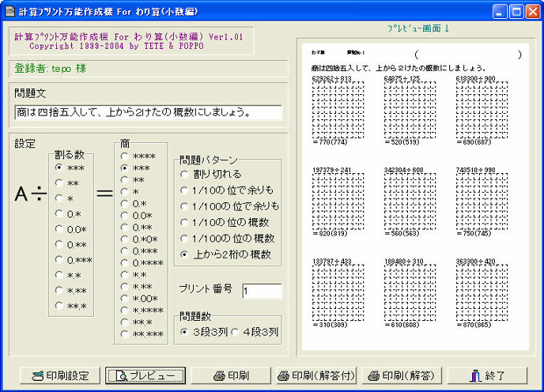544x392 pixels.
Task: Select 商 option 0.***
Action: (139, 251)
